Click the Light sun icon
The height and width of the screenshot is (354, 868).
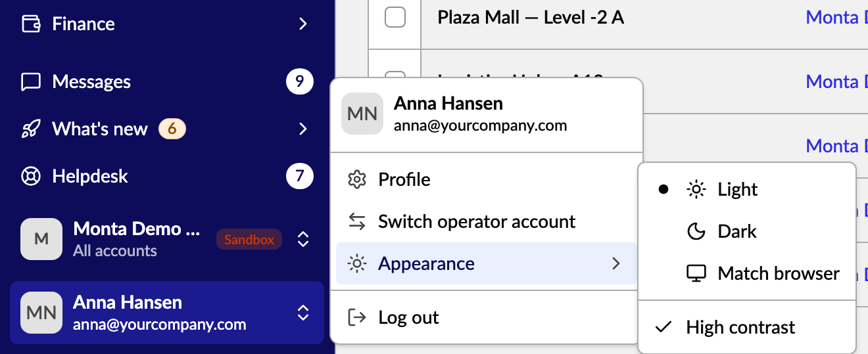[696, 189]
